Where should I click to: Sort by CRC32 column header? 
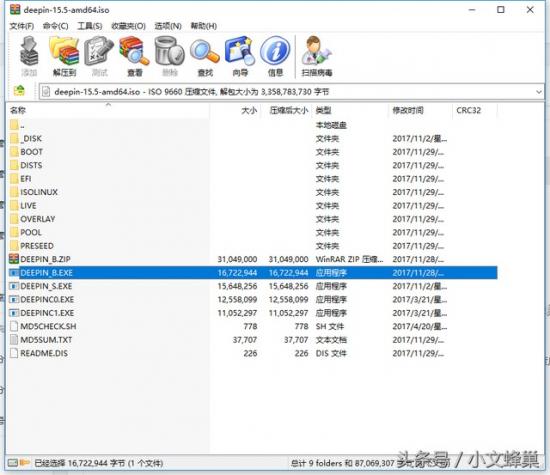coord(475,110)
